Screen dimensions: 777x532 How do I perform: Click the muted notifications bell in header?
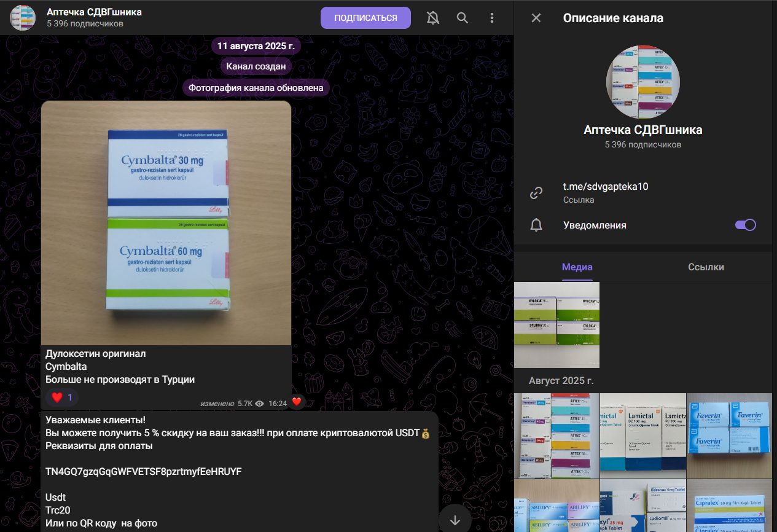coord(433,18)
